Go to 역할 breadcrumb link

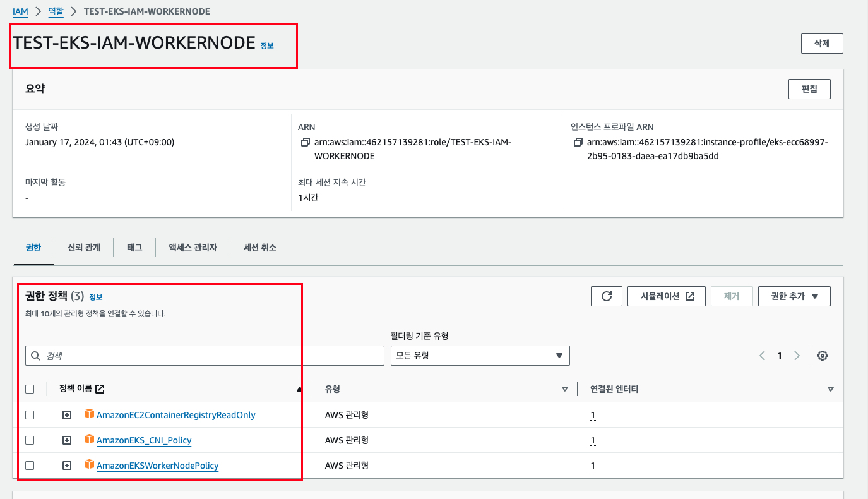[56, 11]
